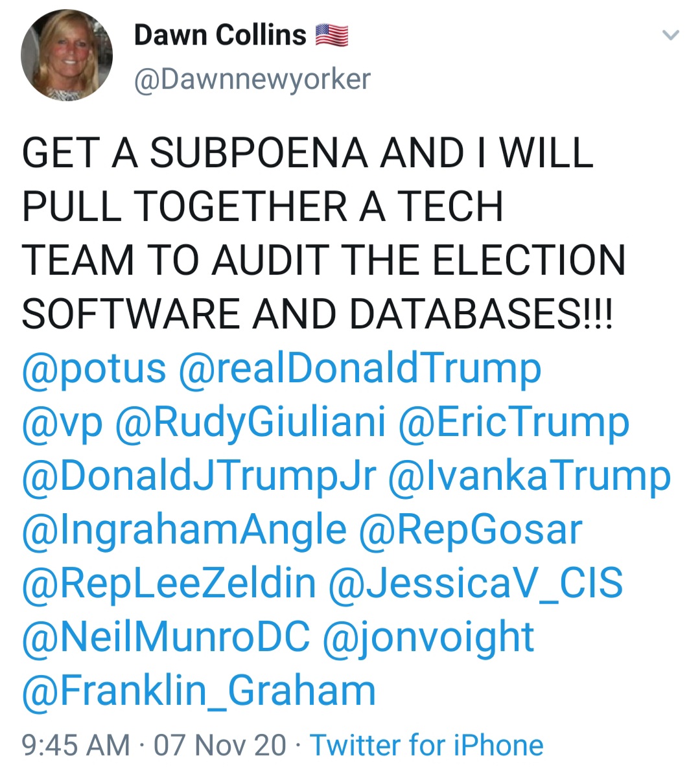Click the @RepLeeZeldin mention
700x771 pixels.
pyautogui.click(x=169, y=583)
